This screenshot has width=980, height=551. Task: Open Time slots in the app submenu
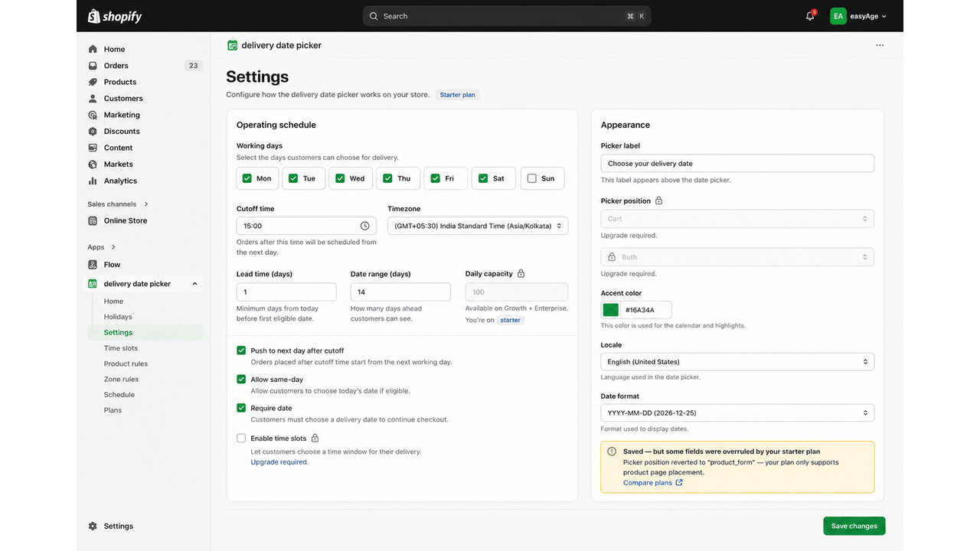click(x=121, y=348)
